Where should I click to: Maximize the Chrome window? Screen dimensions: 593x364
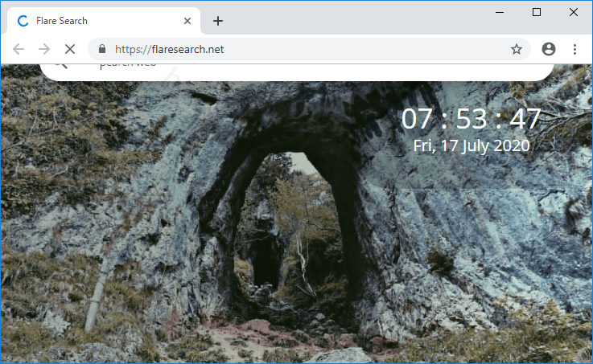pos(537,12)
